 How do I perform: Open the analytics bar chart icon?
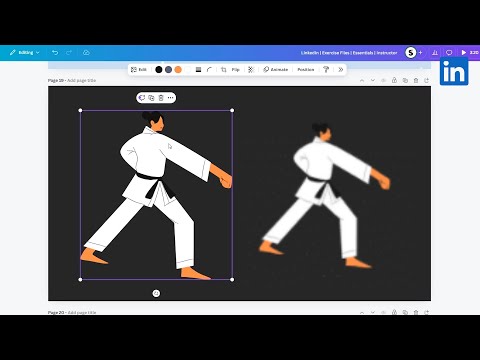click(x=435, y=53)
